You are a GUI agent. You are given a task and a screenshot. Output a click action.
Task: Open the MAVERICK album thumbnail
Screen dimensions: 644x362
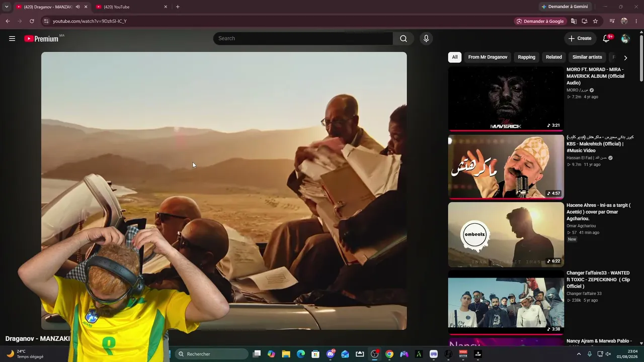506,99
